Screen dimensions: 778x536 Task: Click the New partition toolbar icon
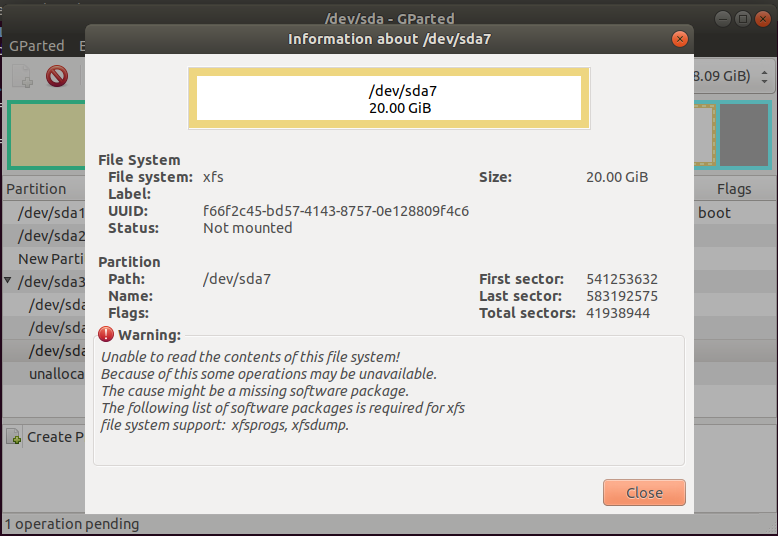pyautogui.click(x=22, y=76)
